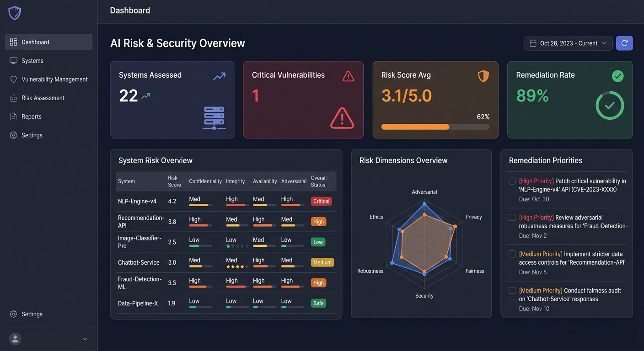Click the shield icon on the Risk Score Avg card
Image resolution: width=644 pixels, height=351 pixels.
click(483, 76)
